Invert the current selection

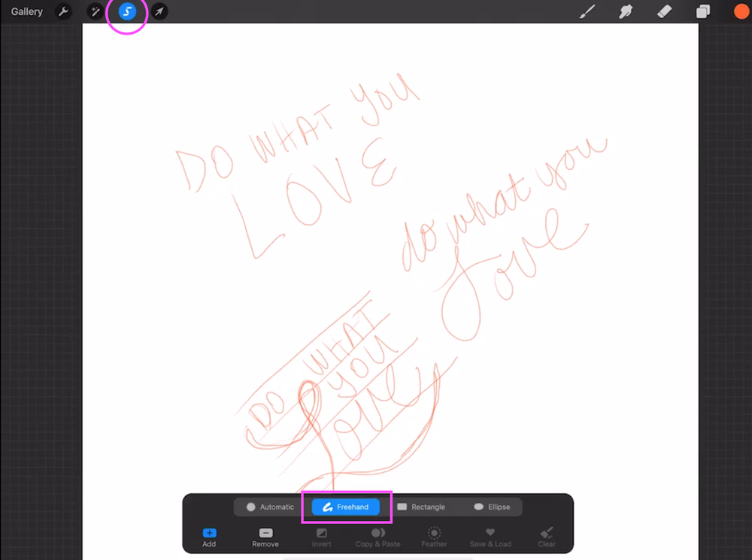click(x=321, y=535)
